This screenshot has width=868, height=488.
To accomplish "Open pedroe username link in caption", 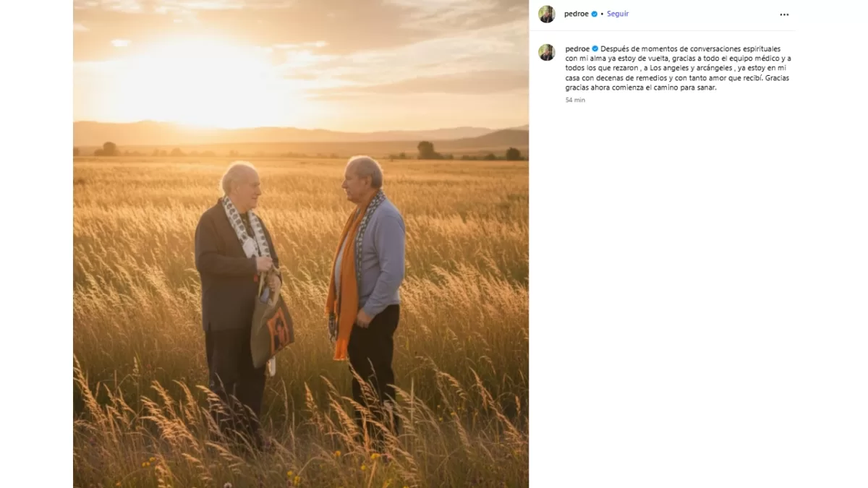I will pyautogui.click(x=577, y=48).
